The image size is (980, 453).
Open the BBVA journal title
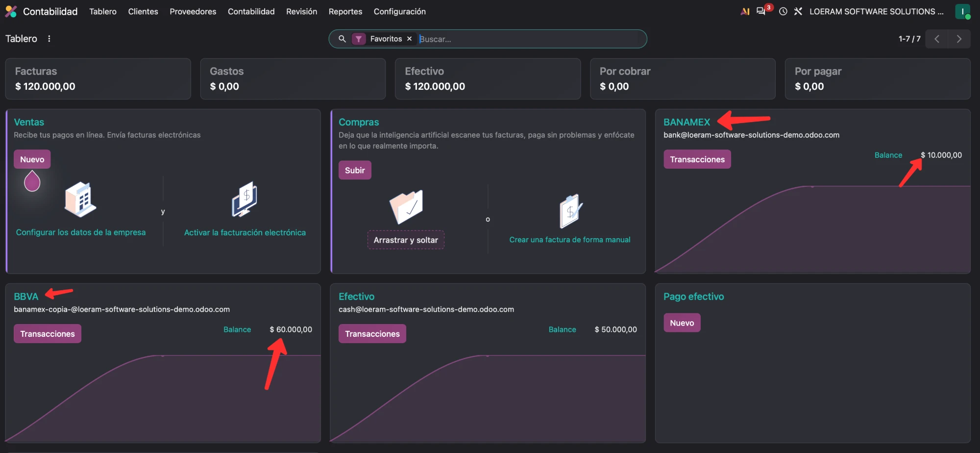pos(26,297)
